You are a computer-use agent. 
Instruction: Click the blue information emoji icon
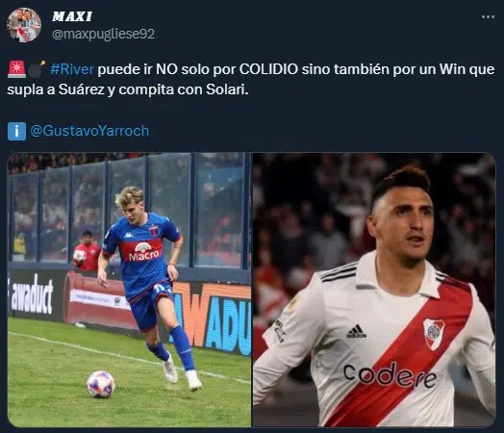(16, 131)
